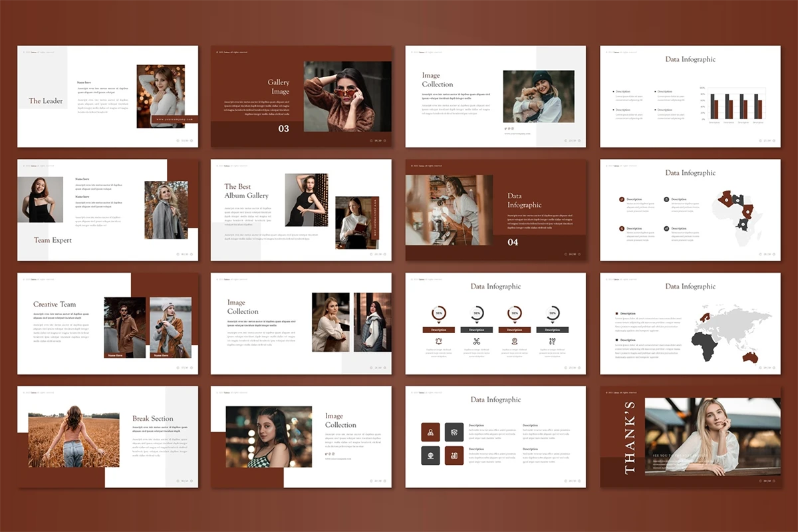Viewport: 798px width, 532px height.
Task: Click the location pin icon under the third Description bar
Action: 514,341
